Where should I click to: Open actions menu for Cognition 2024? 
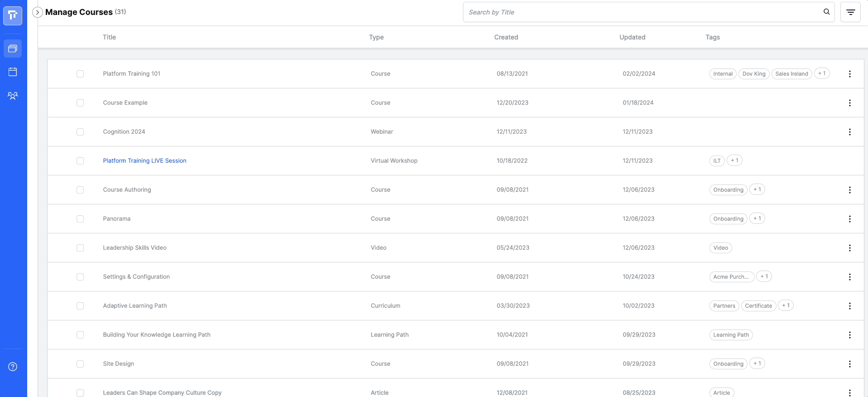click(x=849, y=132)
